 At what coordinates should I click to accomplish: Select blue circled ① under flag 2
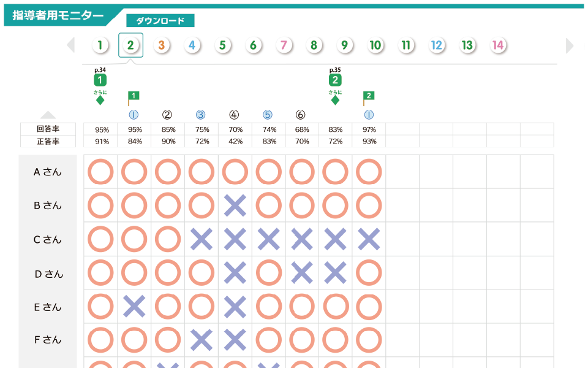click(x=369, y=115)
